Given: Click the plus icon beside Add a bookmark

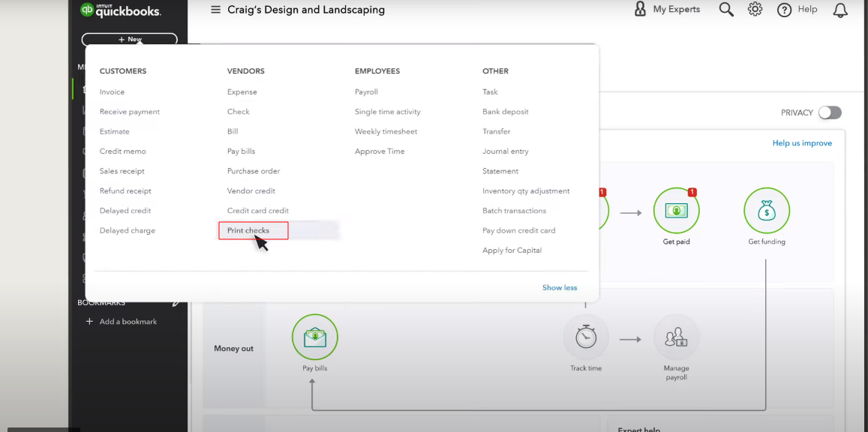Looking at the screenshot, I should click(x=89, y=321).
